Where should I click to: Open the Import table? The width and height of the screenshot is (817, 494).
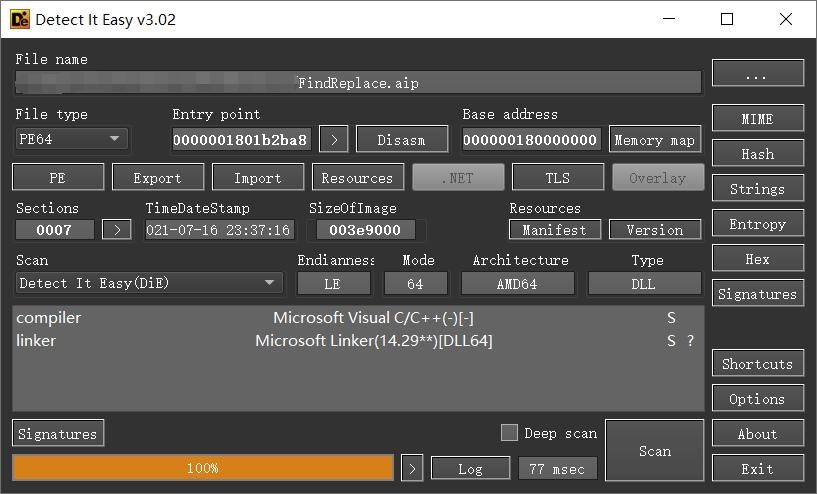click(x=258, y=178)
